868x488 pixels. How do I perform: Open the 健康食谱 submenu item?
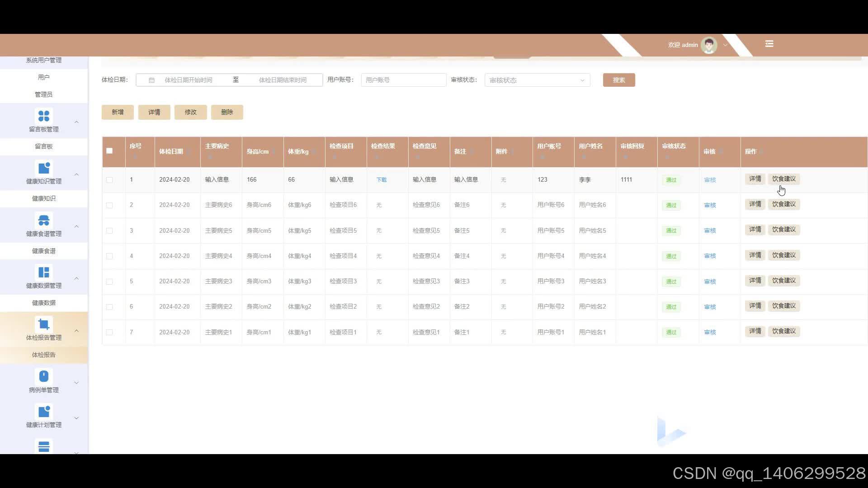pyautogui.click(x=44, y=251)
